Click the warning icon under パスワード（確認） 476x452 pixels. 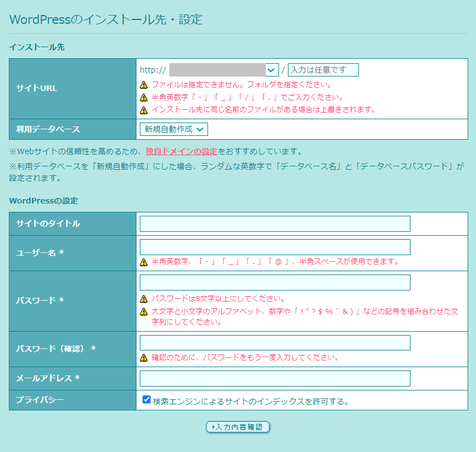(144, 358)
